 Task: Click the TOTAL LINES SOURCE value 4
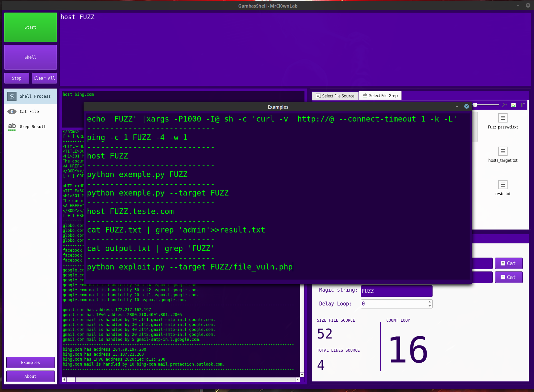(x=321, y=365)
